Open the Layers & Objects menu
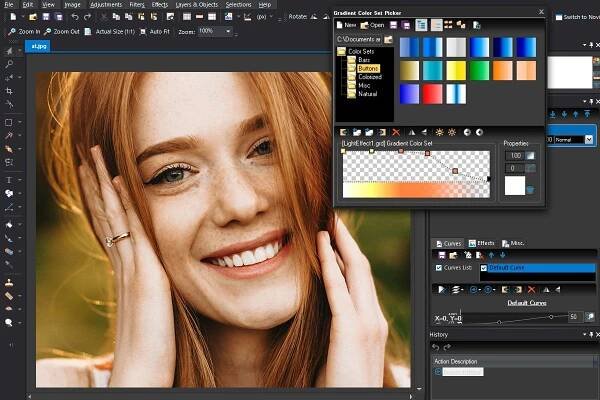Screen dimensions: 600x400 point(195,4)
